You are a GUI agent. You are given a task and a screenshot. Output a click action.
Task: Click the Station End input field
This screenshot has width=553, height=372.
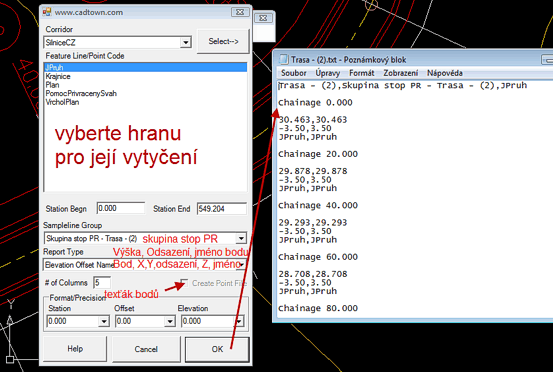pyautogui.click(x=221, y=209)
